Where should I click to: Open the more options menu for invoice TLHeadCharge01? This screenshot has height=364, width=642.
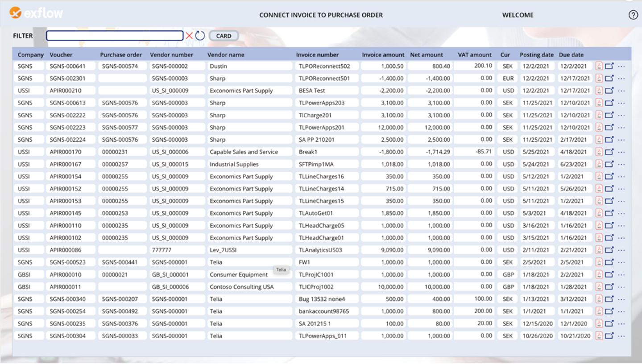[621, 238]
